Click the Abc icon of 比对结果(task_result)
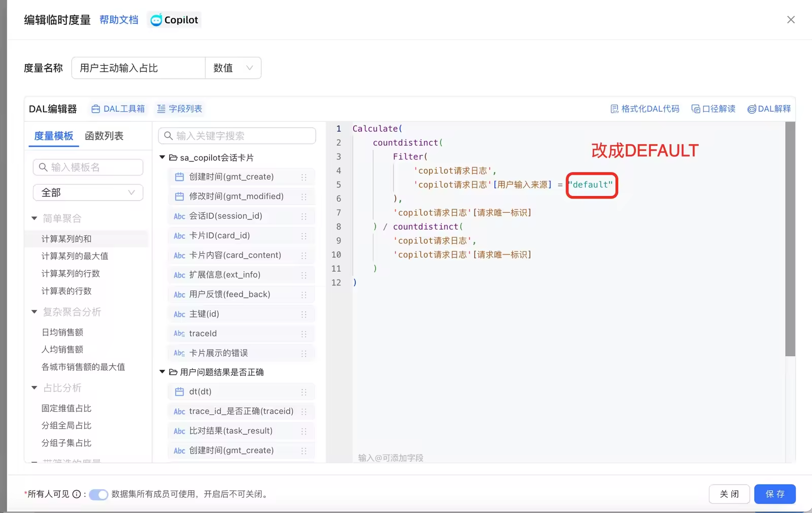 click(x=180, y=431)
